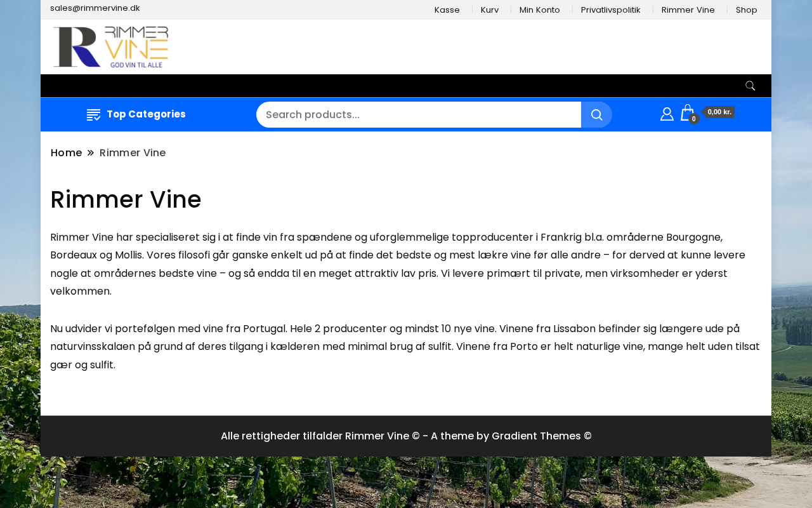The width and height of the screenshot is (812, 508).
Task: Open Kasse in the top menu
Action: pyautogui.click(x=447, y=10)
